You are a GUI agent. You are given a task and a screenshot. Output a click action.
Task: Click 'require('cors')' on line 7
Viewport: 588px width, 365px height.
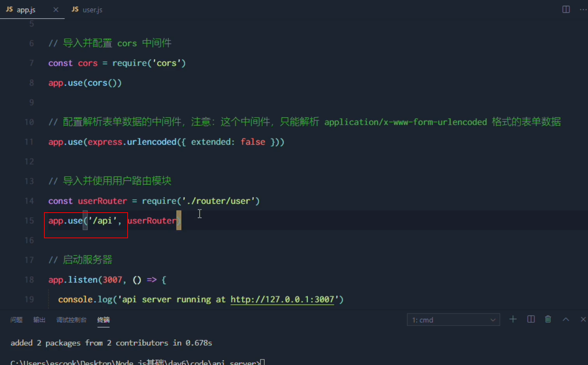(149, 63)
